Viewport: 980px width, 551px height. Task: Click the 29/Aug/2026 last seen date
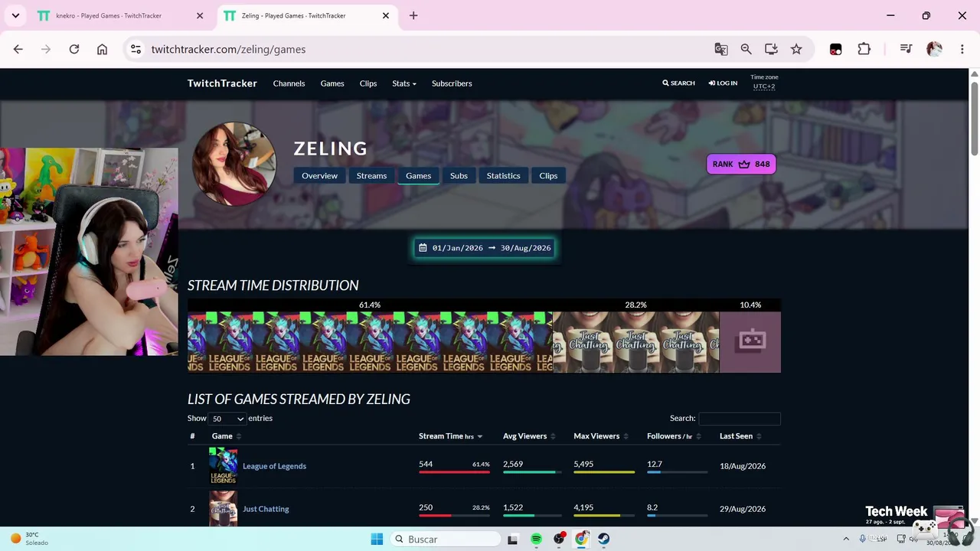click(743, 509)
